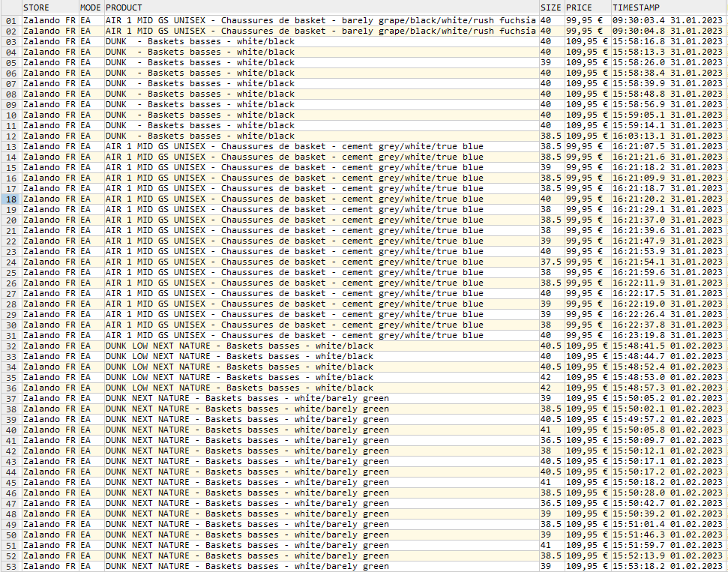Select row number 44
The width and height of the screenshot is (728, 572).
point(11,472)
